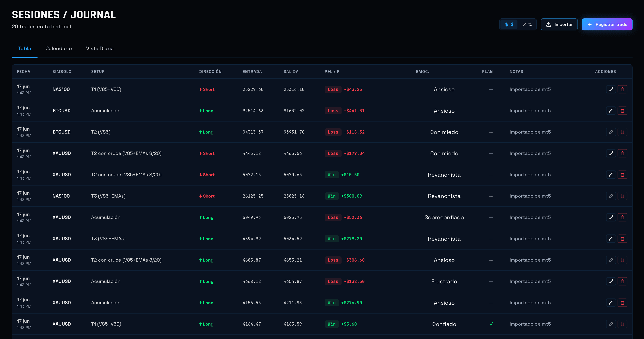
Task: Edit the XAUUSD trade with +$276.90 win
Action: click(611, 303)
